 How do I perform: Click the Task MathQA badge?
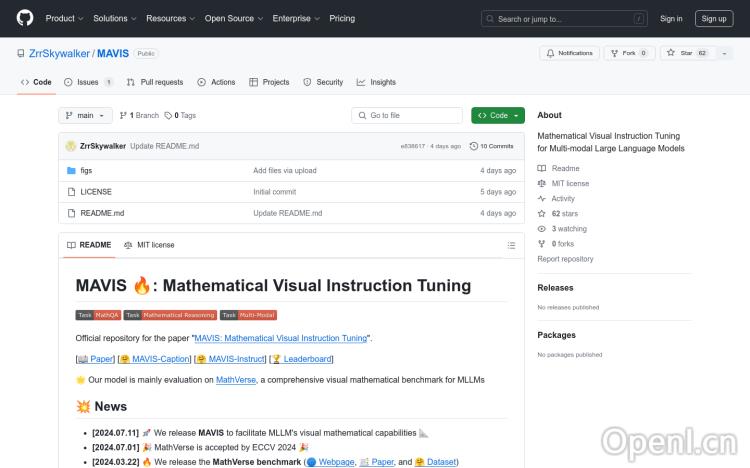[x=98, y=315]
